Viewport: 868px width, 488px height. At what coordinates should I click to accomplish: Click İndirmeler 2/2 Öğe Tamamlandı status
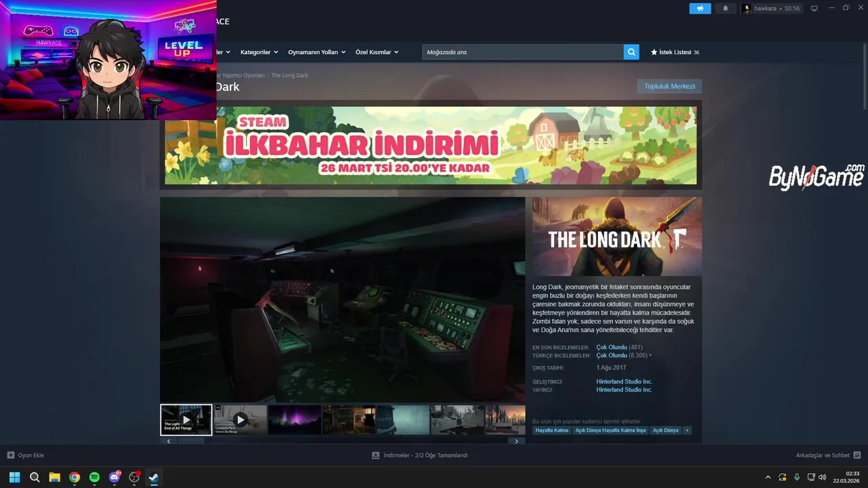coord(426,455)
